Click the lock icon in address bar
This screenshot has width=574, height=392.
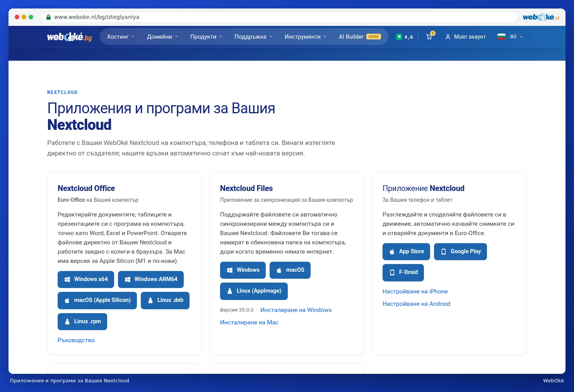48,17
